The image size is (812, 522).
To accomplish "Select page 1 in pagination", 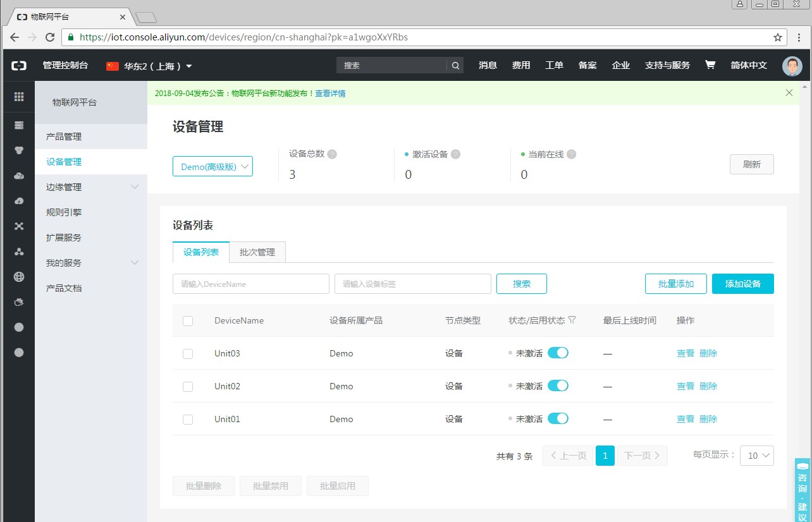I will click(605, 456).
